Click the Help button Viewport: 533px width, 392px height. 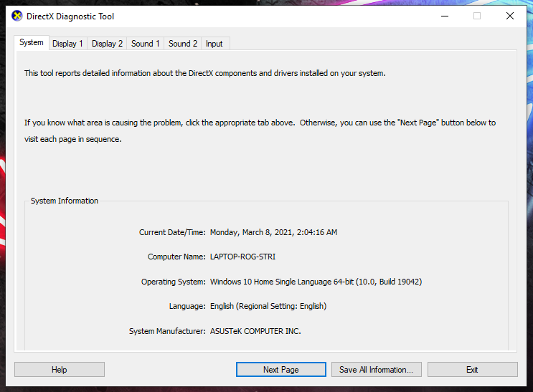60,370
